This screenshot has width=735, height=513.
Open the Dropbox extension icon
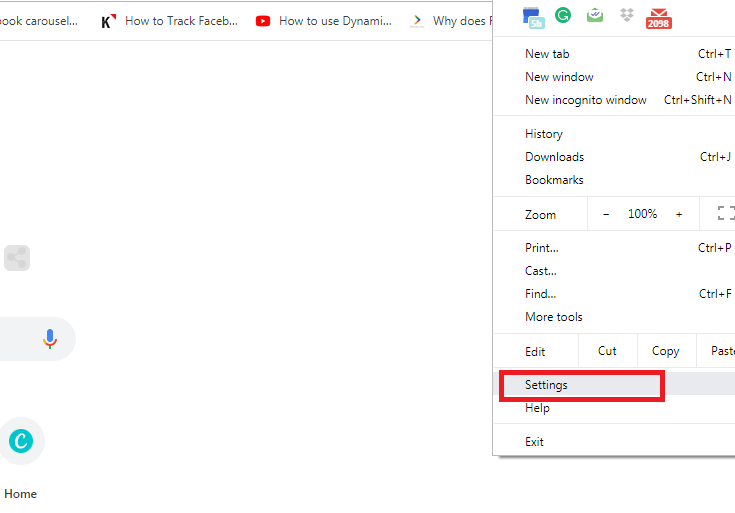[627, 15]
